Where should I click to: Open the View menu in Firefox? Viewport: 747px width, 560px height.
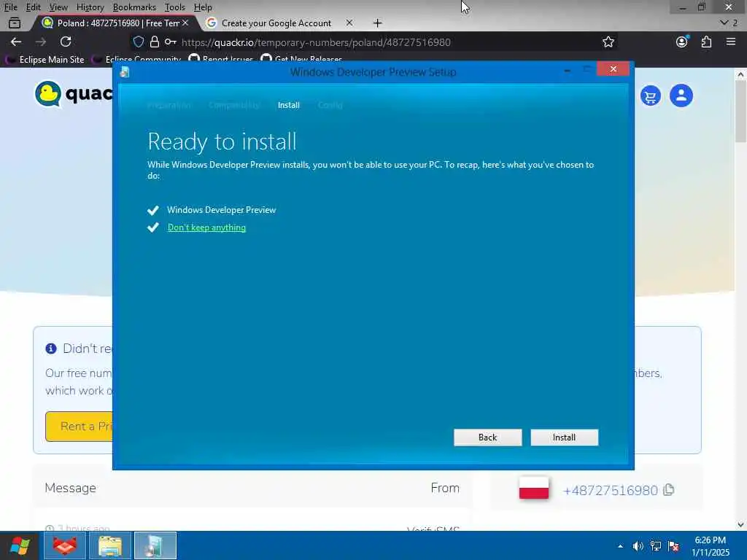click(x=58, y=7)
